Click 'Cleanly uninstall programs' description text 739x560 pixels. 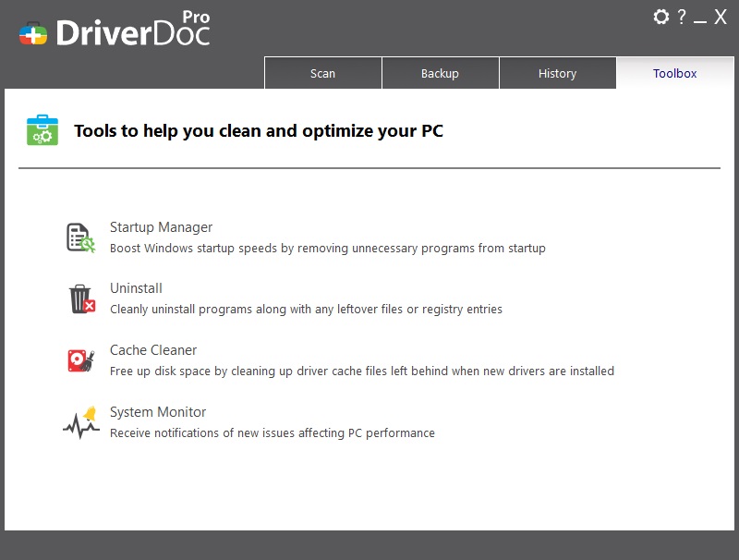(x=306, y=310)
